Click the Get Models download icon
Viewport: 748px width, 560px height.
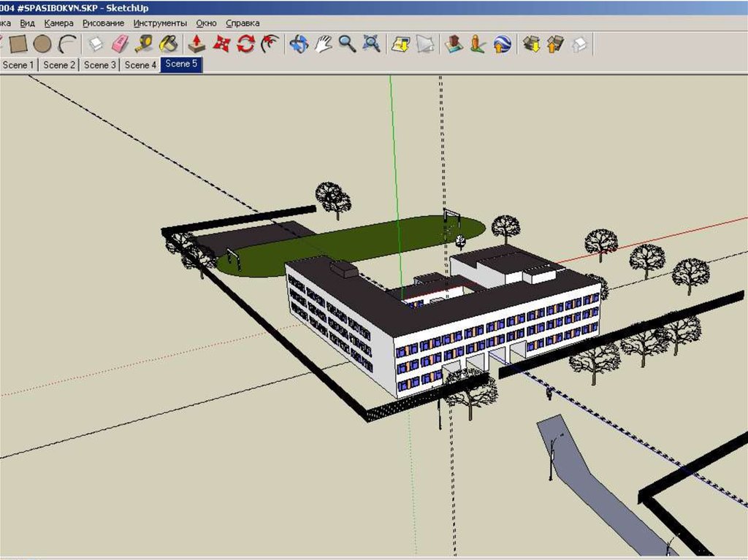click(532, 44)
